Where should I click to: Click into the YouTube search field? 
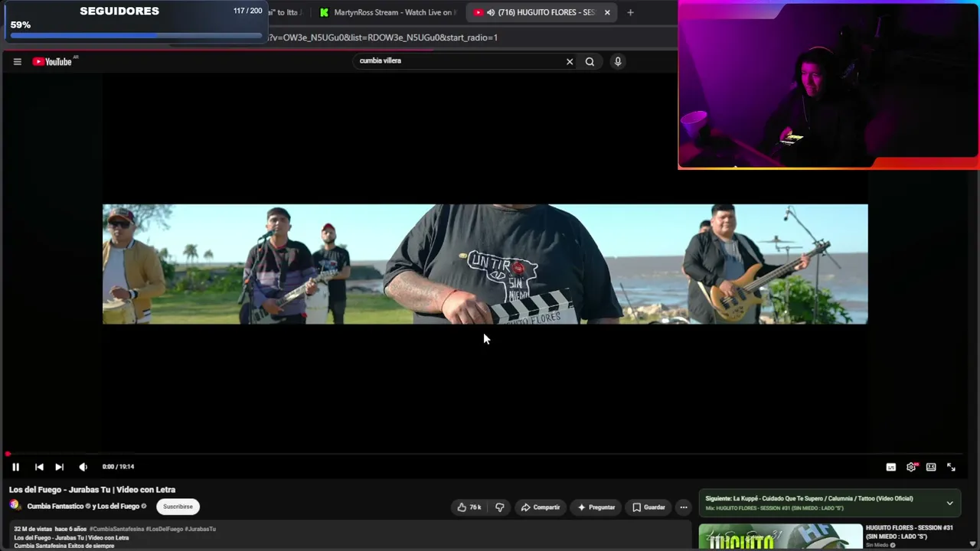click(459, 61)
